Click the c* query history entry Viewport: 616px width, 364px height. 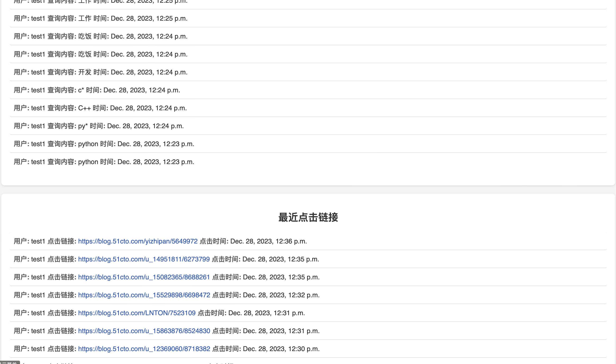[97, 90]
